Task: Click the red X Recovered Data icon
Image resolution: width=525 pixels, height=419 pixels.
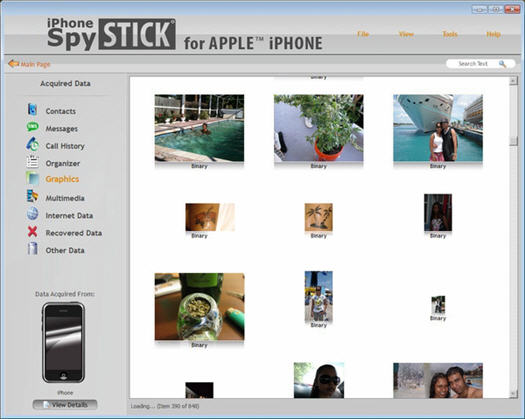Action: point(32,231)
